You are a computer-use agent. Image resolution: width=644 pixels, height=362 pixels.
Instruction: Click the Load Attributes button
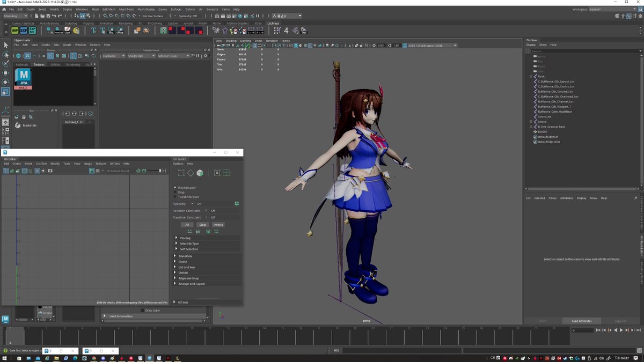click(x=582, y=321)
